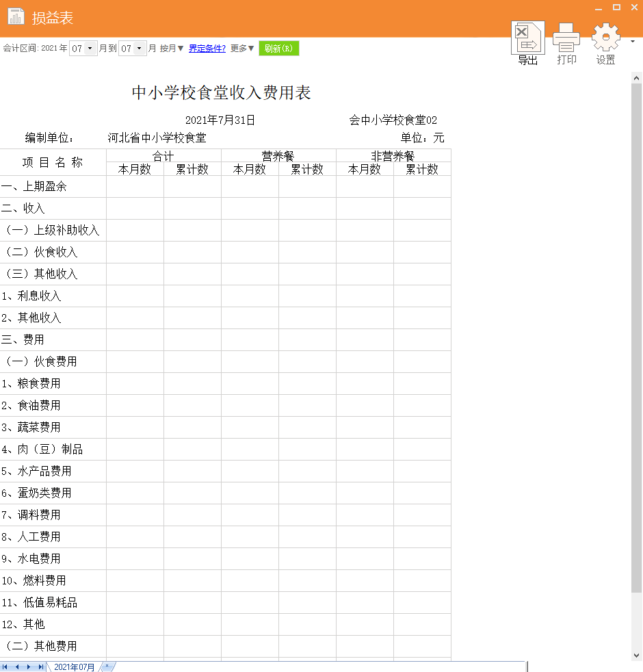Click the small arrow beside 设置 icon
Image resolution: width=643 pixels, height=672 pixels.
(x=633, y=42)
